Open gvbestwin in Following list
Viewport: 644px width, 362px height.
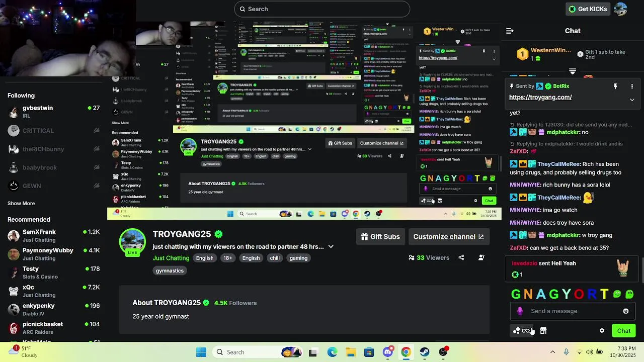click(x=53, y=112)
